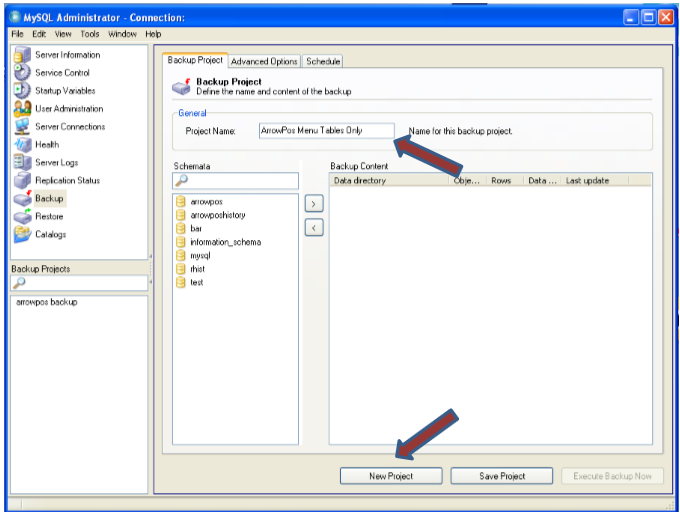Switch to the Backup Project tab
Screen dimensions: 680x513
coord(195,60)
